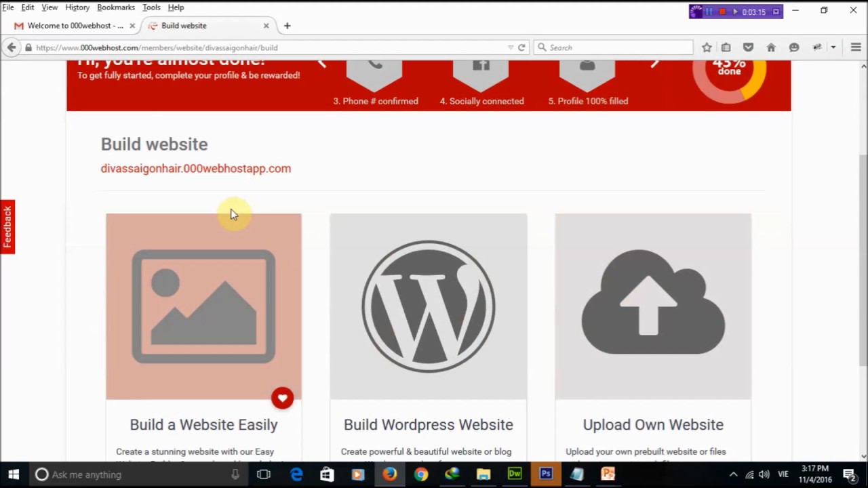Image resolution: width=868 pixels, height=488 pixels.
Task: Reload the page with the refresh icon
Action: 521,47
